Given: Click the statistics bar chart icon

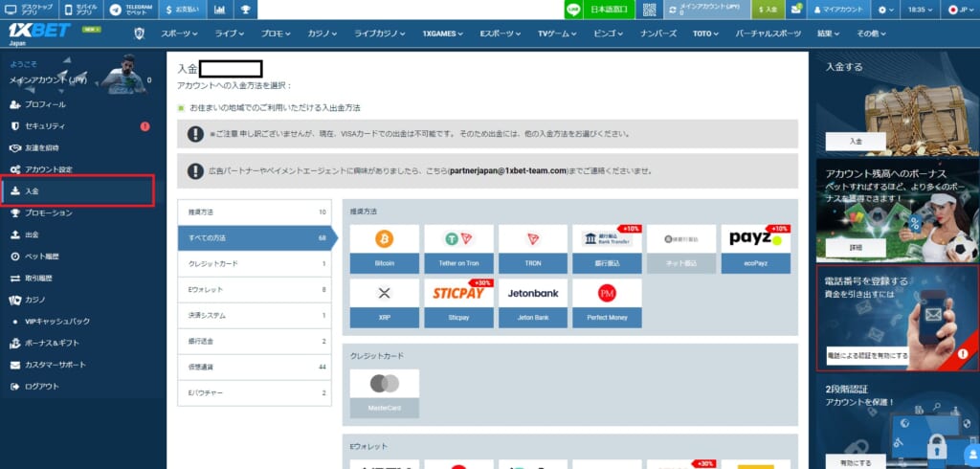Looking at the screenshot, I should pyautogui.click(x=219, y=10).
